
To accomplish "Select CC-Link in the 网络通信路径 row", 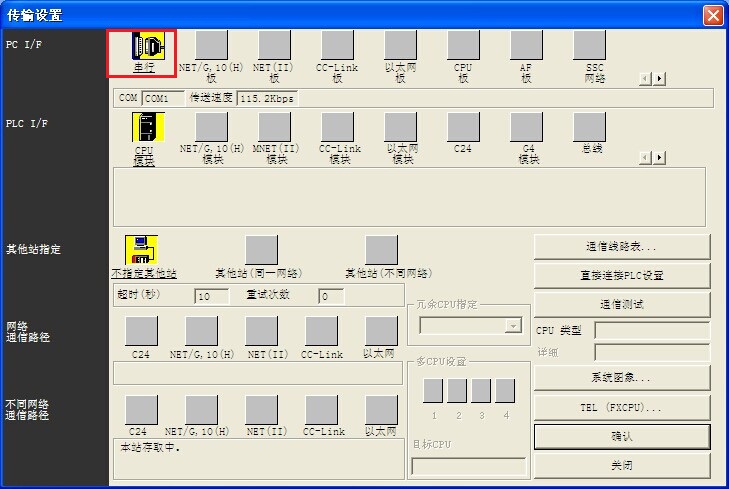I will tap(321, 331).
